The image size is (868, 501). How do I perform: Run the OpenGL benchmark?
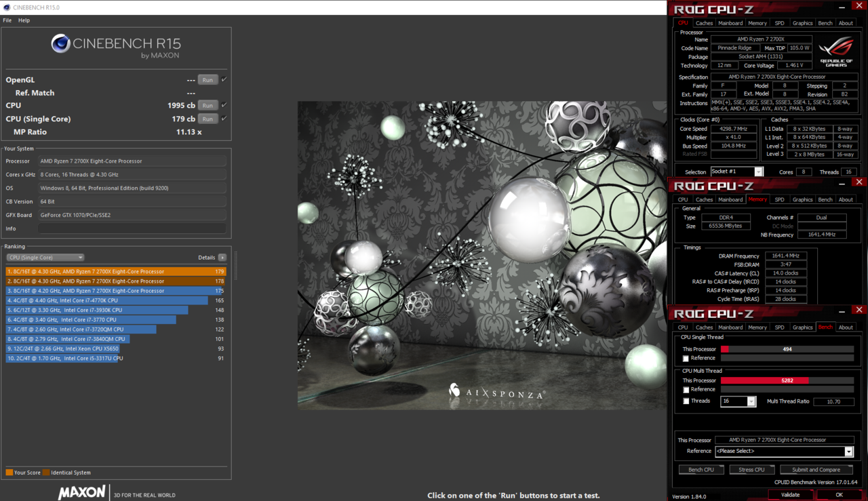tap(208, 80)
